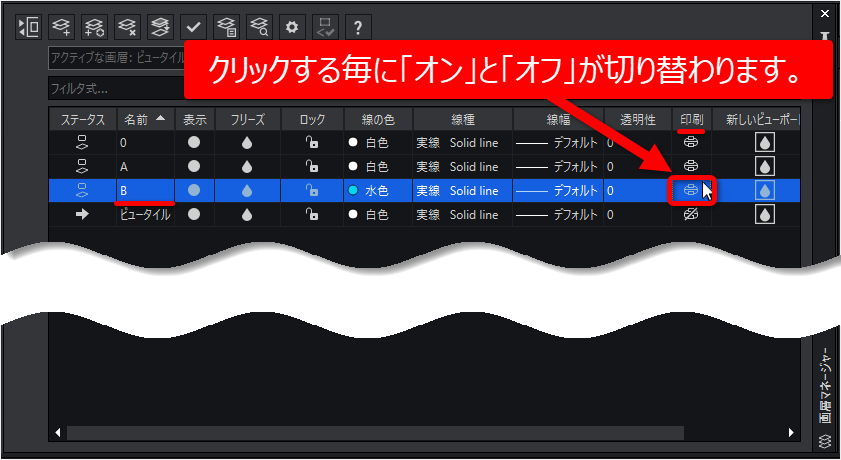Viewport: 841px width, 460px height.
Task: Toggle new viewport freeze for layer 0
Action: 765,143
